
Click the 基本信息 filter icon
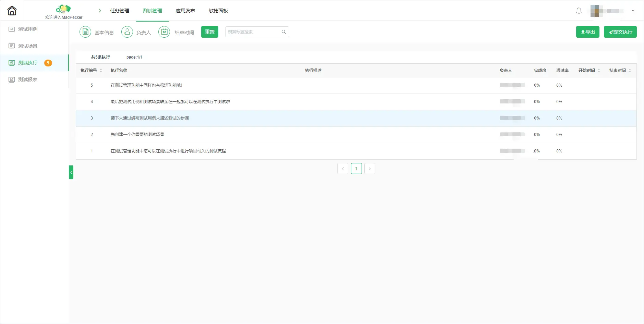point(85,32)
